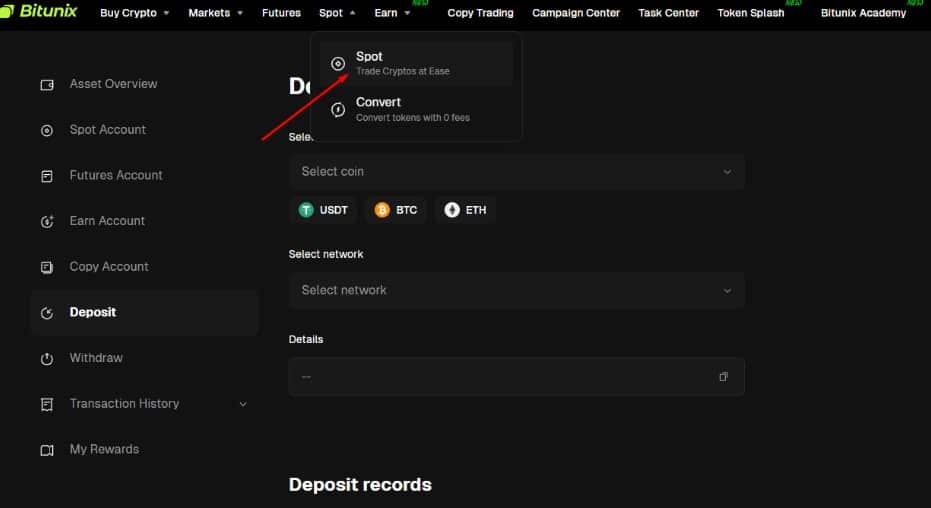
Task: Open the Select network dropdown
Action: [x=517, y=290]
